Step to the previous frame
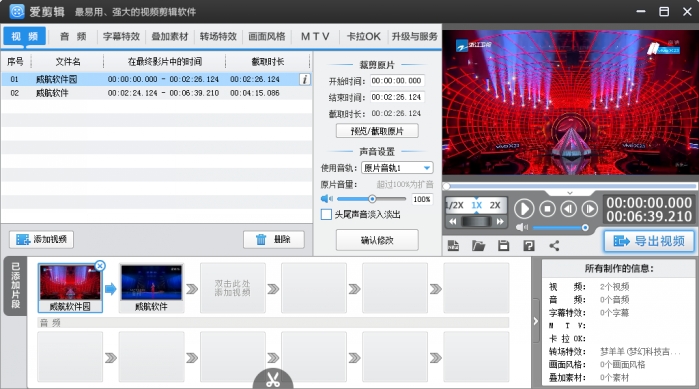 click(x=568, y=209)
